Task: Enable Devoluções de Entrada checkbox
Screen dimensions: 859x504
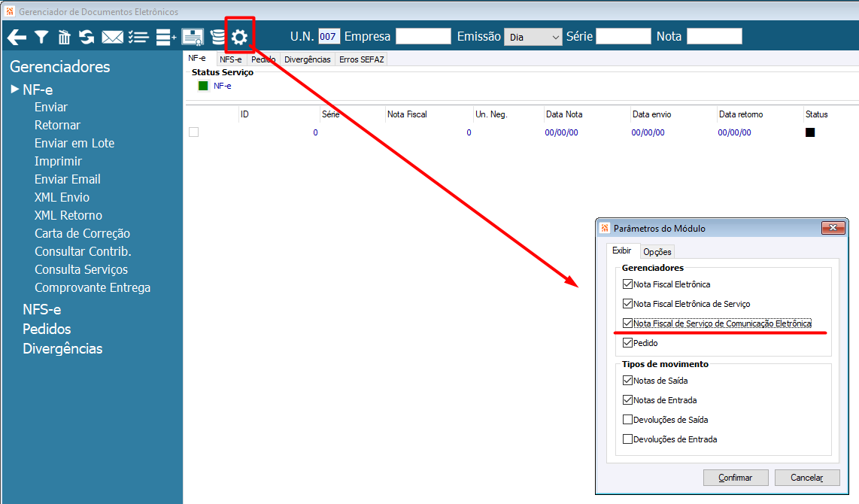Action: 628,439
